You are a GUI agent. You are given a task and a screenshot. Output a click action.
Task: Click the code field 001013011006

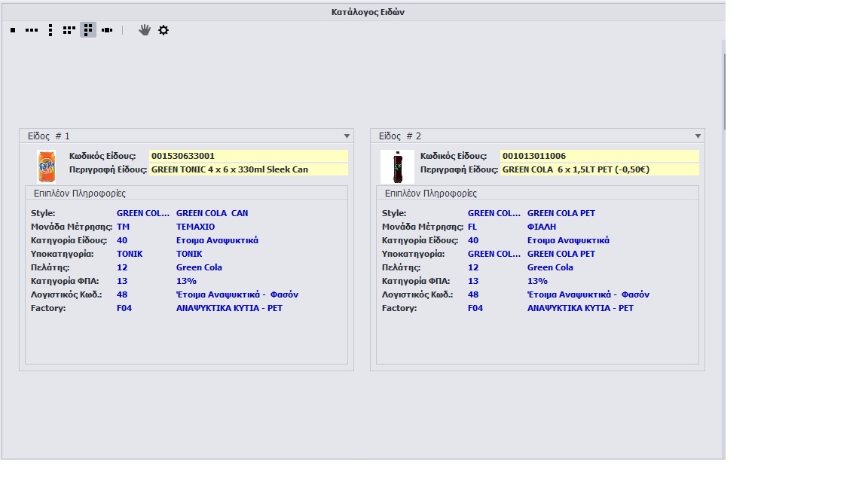[600, 156]
